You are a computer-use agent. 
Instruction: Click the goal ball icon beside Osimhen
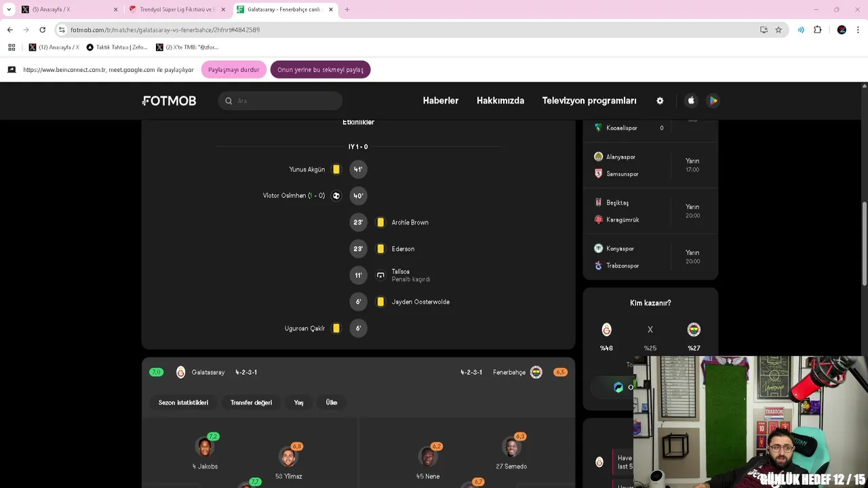pos(336,196)
